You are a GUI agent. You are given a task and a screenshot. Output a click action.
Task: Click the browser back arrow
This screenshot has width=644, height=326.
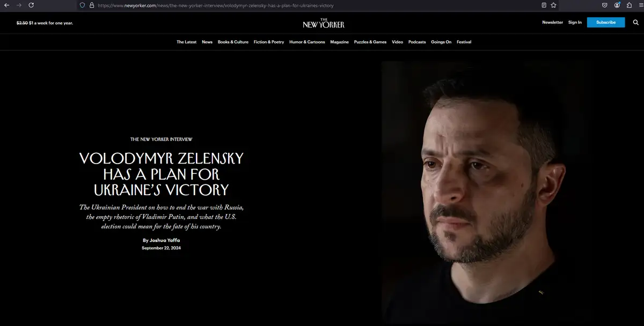7,5
